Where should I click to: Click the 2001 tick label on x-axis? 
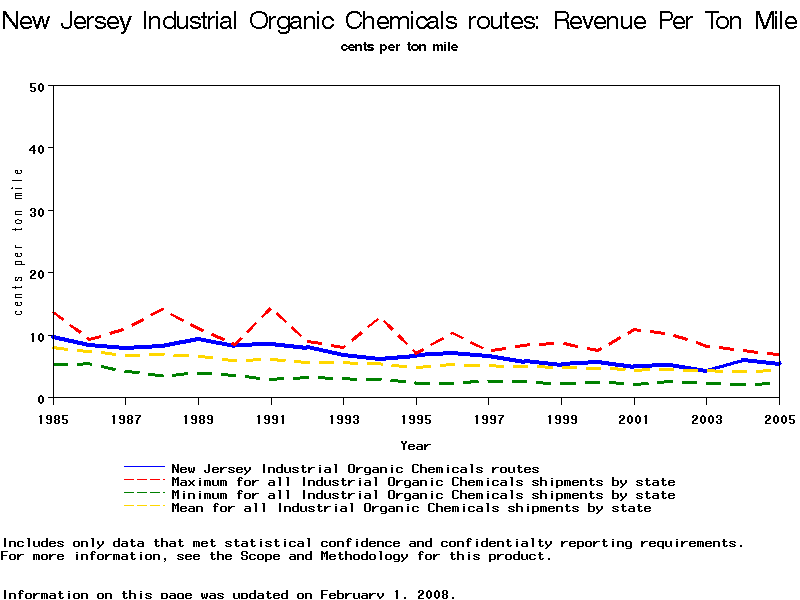[634, 417]
